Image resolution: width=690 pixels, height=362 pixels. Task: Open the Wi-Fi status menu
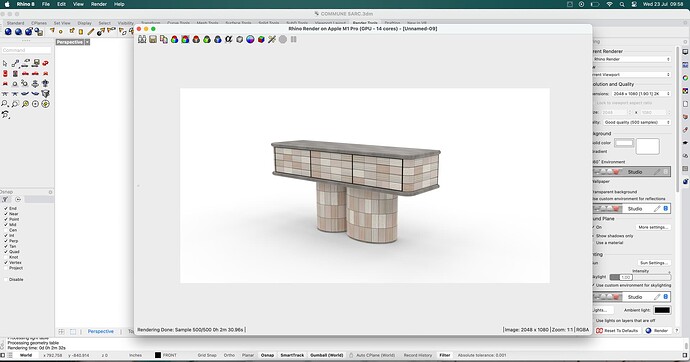point(609,4)
